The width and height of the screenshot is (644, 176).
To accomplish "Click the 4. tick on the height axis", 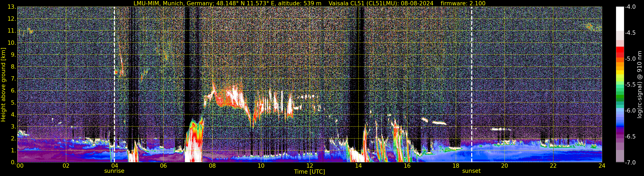I will click(13, 115).
